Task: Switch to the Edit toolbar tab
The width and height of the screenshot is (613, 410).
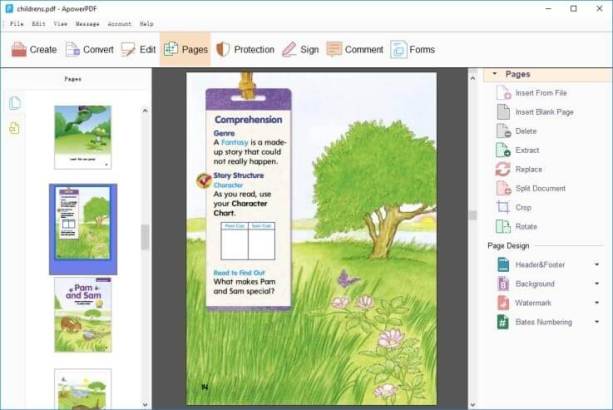Action: pos(138,50)
